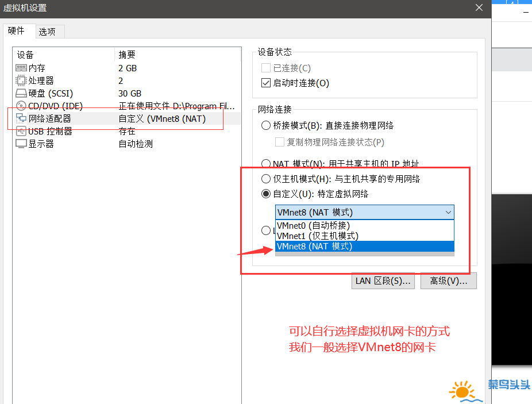Select the 显示器 row text
The image size is (532, 404).
[x=41, y=144]
